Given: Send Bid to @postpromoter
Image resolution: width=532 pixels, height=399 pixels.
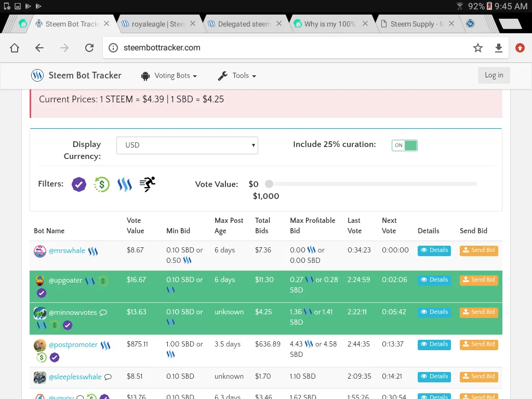Looking at the screenshot, I should (478, 344).
